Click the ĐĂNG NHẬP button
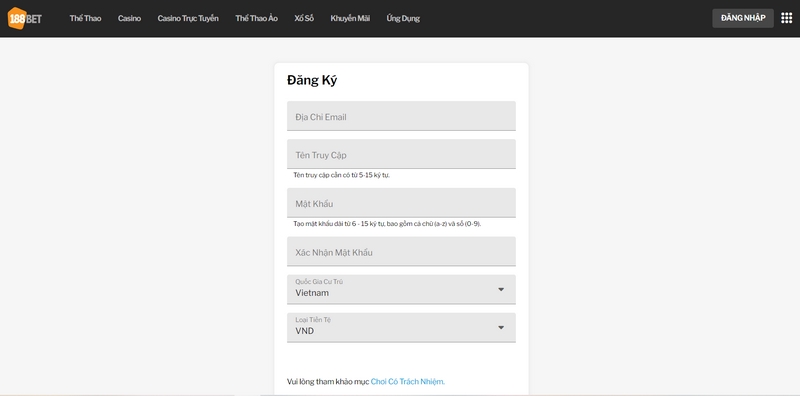800x396 pixels. [743, 18]
